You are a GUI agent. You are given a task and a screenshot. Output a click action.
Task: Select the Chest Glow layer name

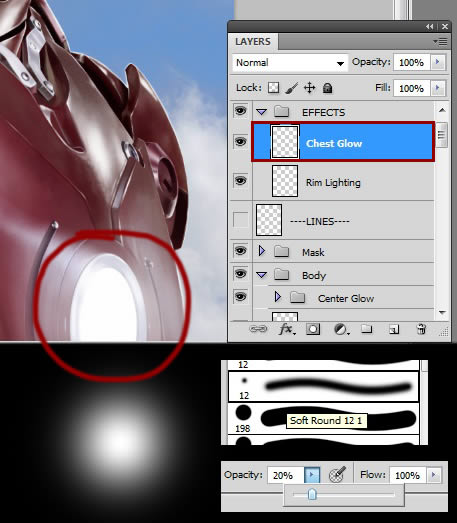[x=334, y=143]
